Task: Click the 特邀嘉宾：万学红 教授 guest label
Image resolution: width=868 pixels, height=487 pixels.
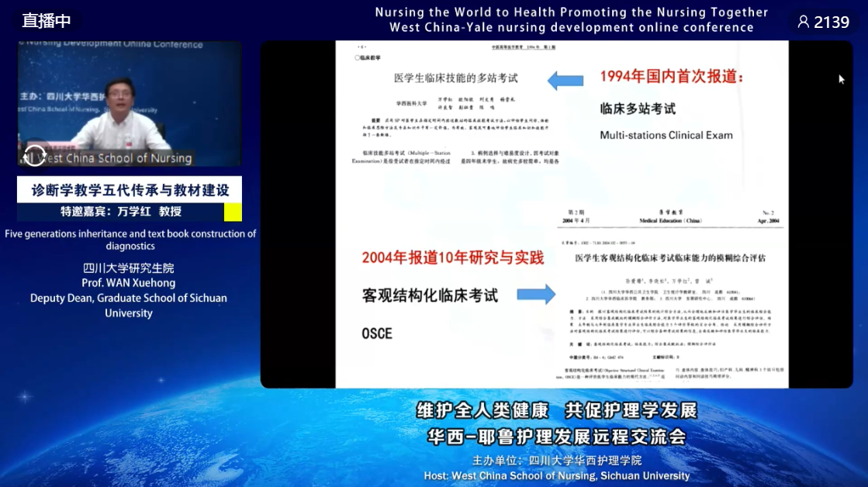Action: [121, 212]
